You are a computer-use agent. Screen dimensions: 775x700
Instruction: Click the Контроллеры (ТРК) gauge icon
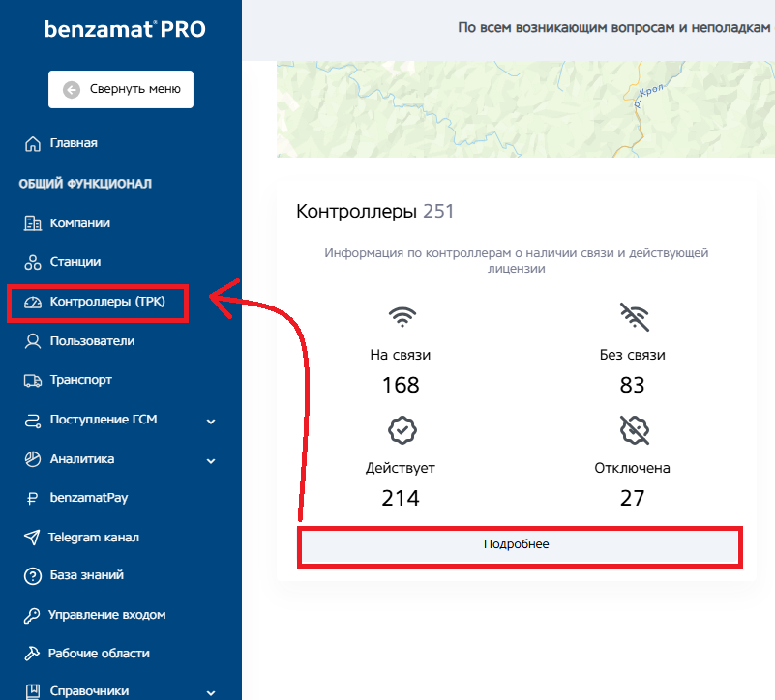click(33, 302)
